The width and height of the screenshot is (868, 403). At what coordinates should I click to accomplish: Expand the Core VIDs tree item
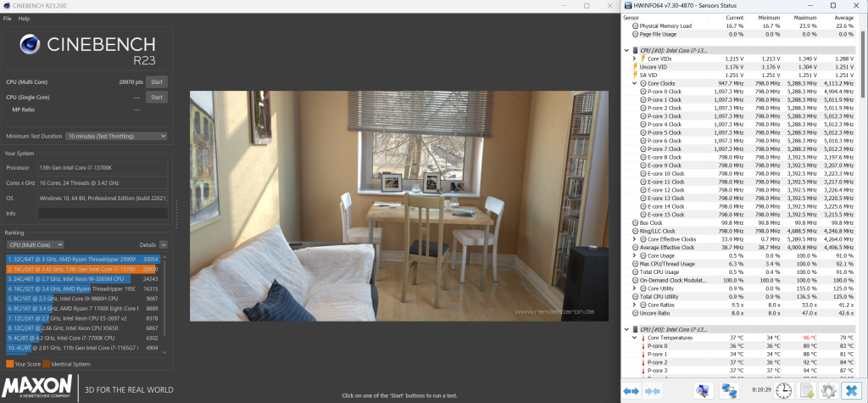[633, 59]
